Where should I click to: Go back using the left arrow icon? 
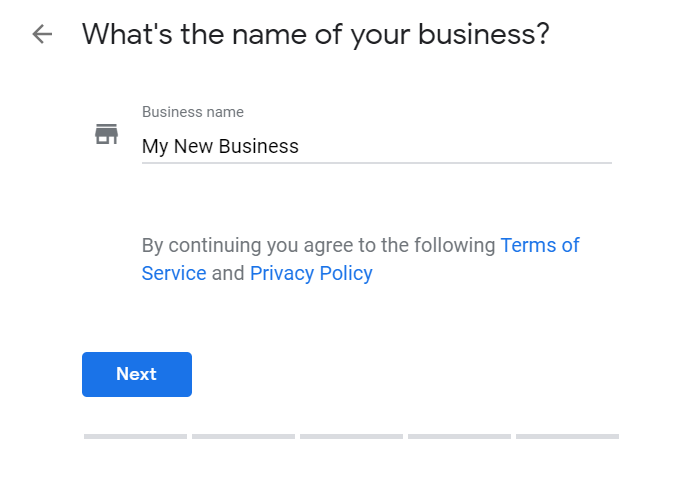[41, 34]
